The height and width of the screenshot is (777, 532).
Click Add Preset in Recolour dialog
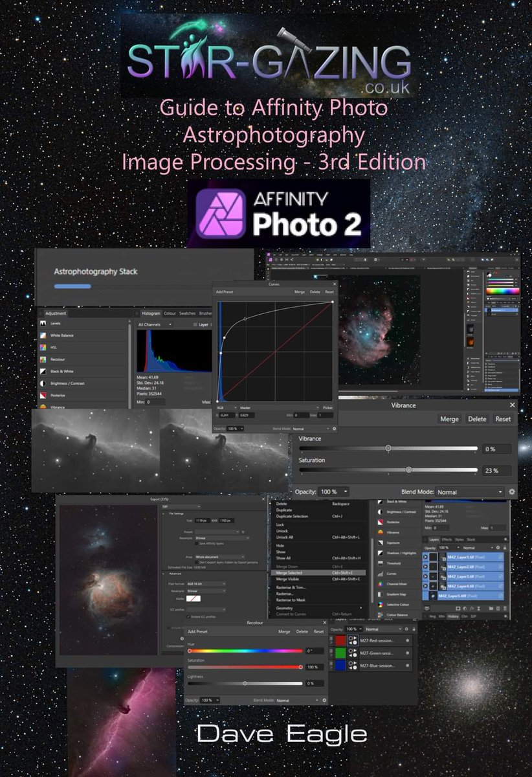[x=197, y=631]
